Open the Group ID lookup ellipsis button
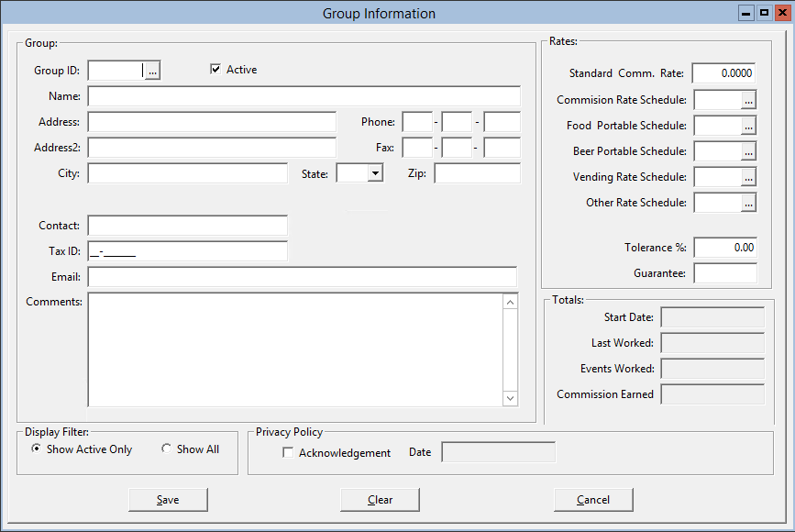 coord(153,71)
